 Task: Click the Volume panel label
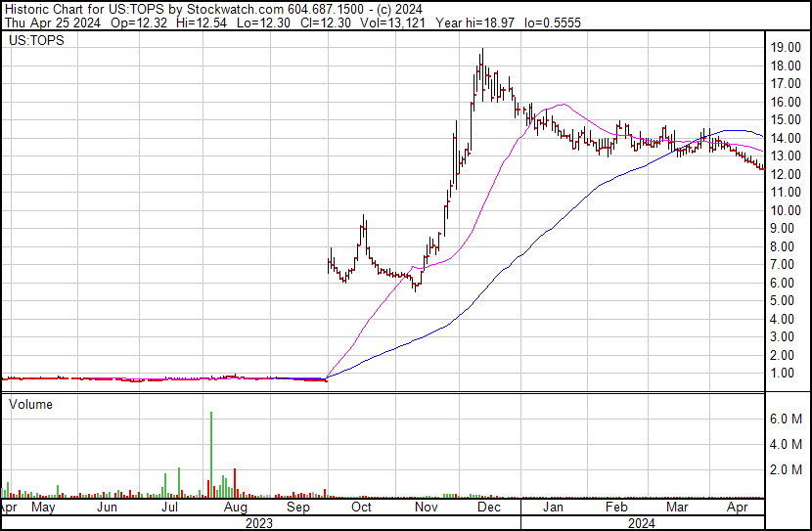pos(30,404)
